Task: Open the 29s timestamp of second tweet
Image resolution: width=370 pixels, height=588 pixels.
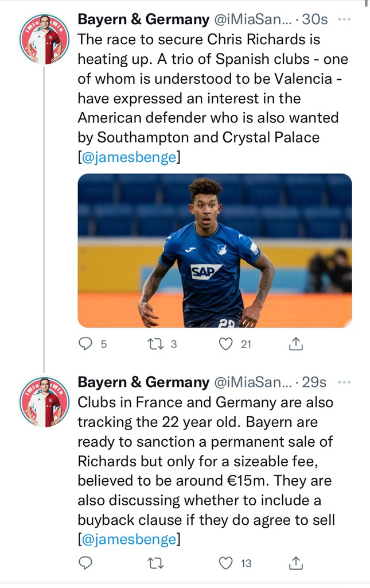Action: click(x=314, y=382)
